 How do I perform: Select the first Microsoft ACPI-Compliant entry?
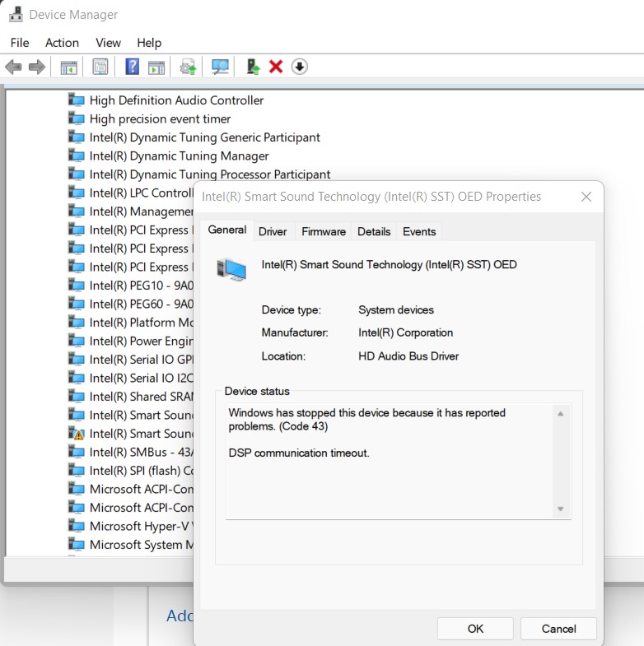coord(142,489)
